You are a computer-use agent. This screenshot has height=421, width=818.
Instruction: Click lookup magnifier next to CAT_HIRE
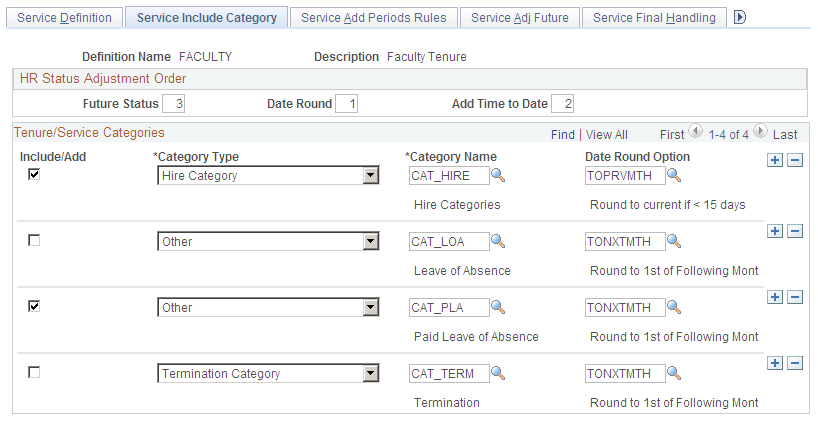point(498,176)
